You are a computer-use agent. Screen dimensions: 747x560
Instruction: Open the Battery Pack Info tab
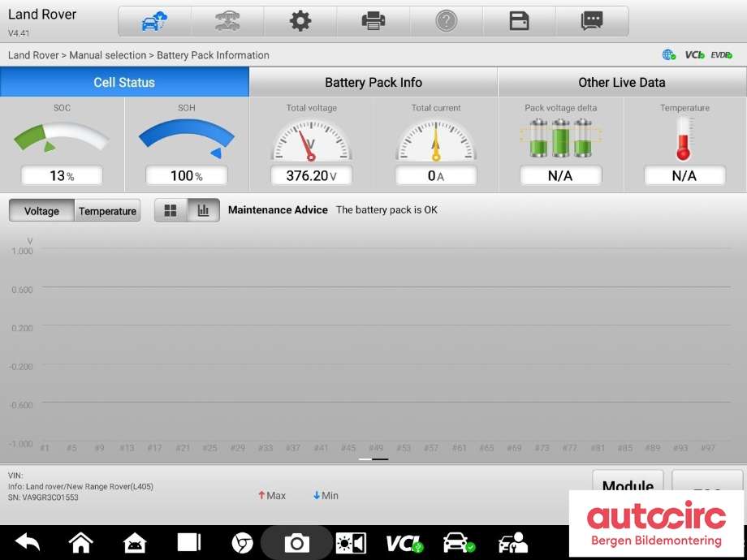373,82
